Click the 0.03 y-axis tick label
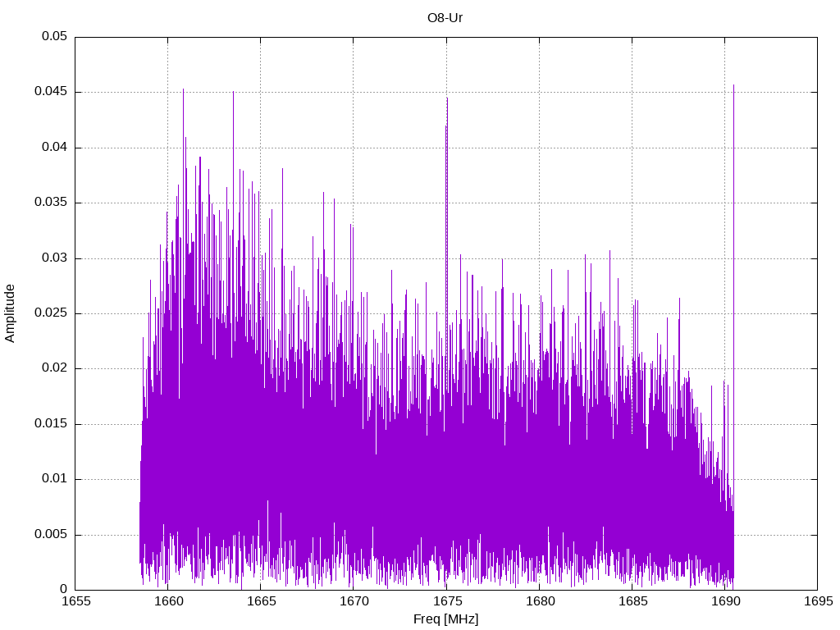The width and height of the screenshot is (840, 630). tap(55, 258)
